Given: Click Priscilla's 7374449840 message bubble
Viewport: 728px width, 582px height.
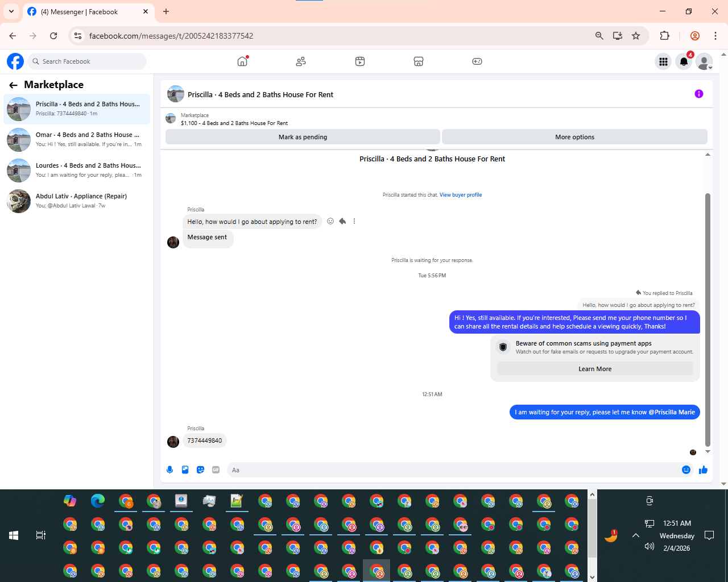Looking at the screenshot, I should click(x=205, y=440).
